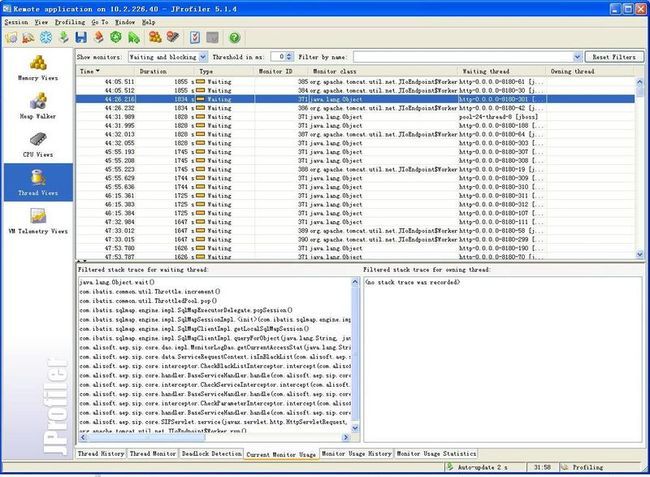This screenshot has height=477, width=650.
Task: Click the stack trace scroll-right arrow
Action: click(x=346, y=437)
